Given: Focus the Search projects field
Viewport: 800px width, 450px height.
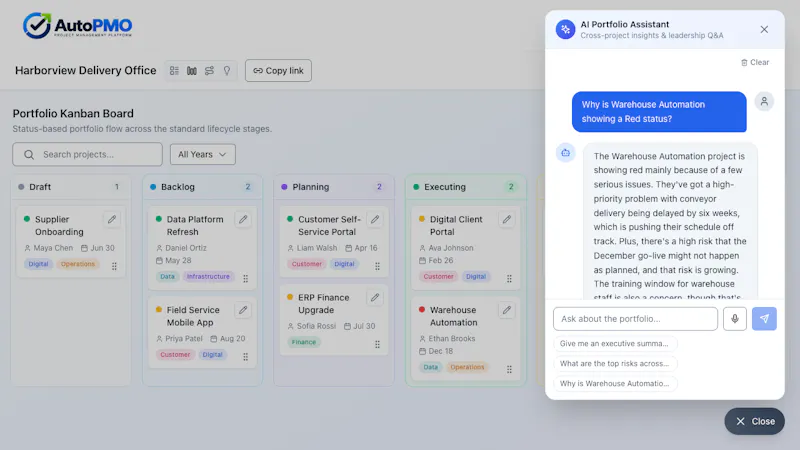Looking at the screenshot, I should [87, 154].
